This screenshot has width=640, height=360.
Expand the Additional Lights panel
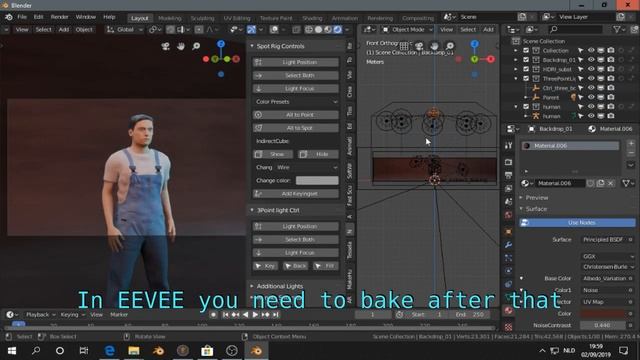click(x=252, y=286)
